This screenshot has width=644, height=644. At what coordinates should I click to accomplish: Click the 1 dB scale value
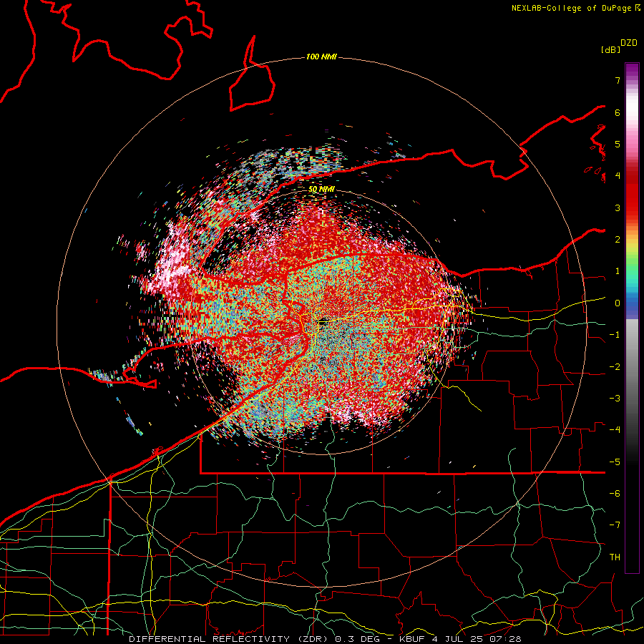click(618, 271)
